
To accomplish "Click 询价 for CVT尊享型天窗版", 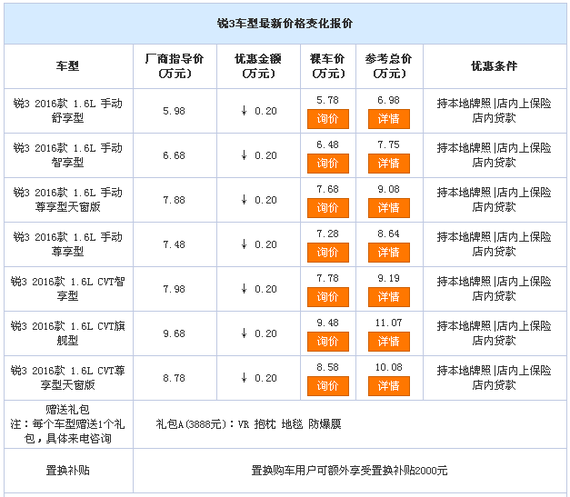I will [328, 386].
